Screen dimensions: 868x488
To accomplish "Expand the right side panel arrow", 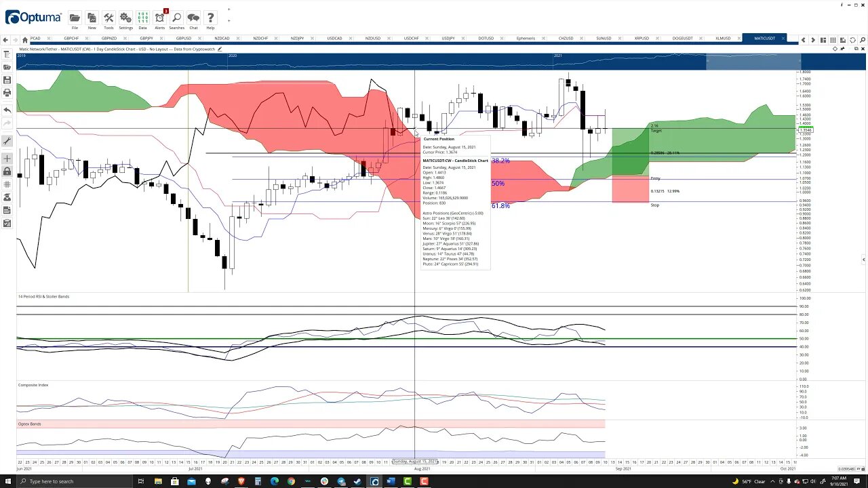I will (x=863, y=260).
